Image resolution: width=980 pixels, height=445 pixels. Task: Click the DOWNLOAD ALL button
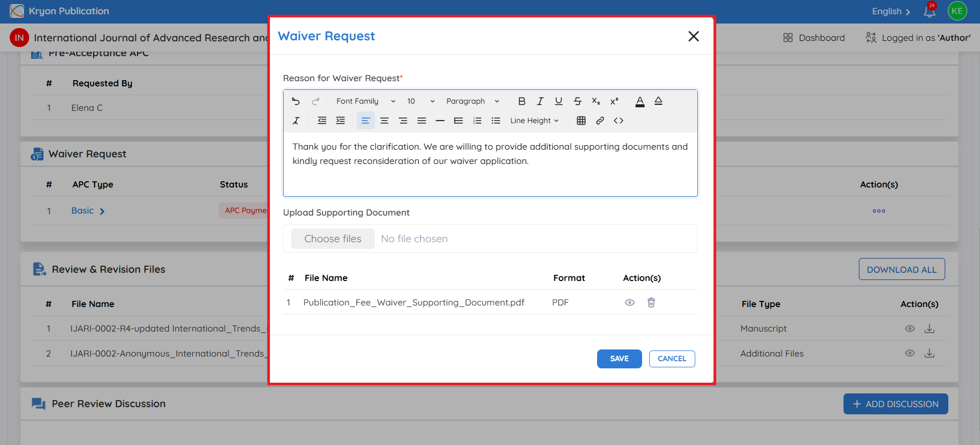902,269
